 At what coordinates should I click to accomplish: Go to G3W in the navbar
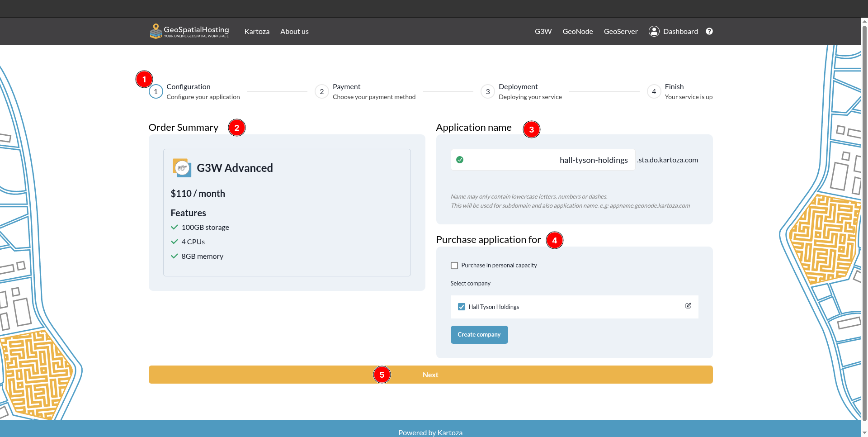coord(543,31)
